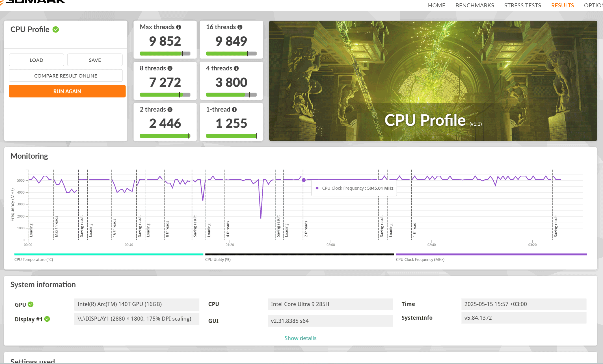Screen dimensions: 603x364
Task: Click the '1 thread' phase marker on graph
Action: point(414,230)
